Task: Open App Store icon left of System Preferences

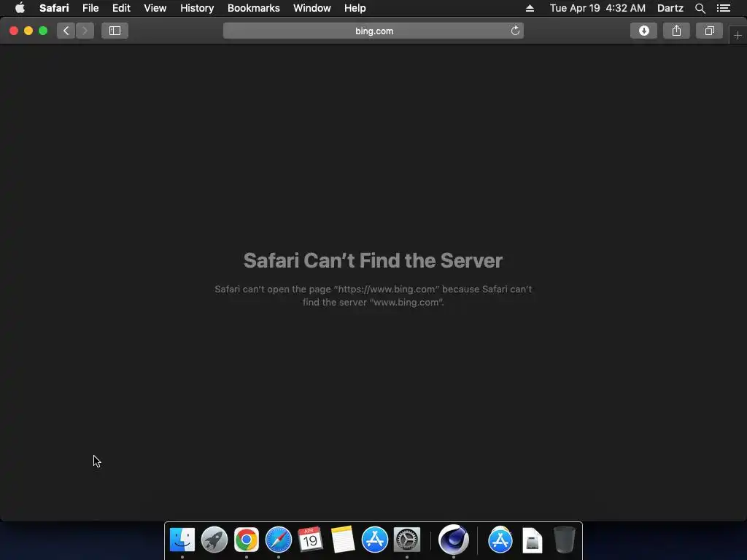Action: (x=375, y=540)
